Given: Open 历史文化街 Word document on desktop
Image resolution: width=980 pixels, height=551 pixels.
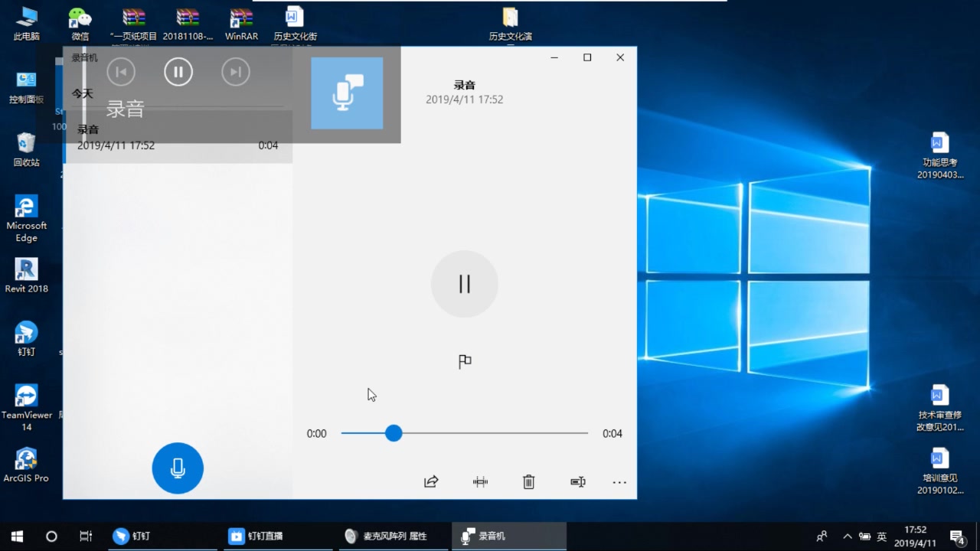Looking at the screenshot, I should click(x=295, y=24).
